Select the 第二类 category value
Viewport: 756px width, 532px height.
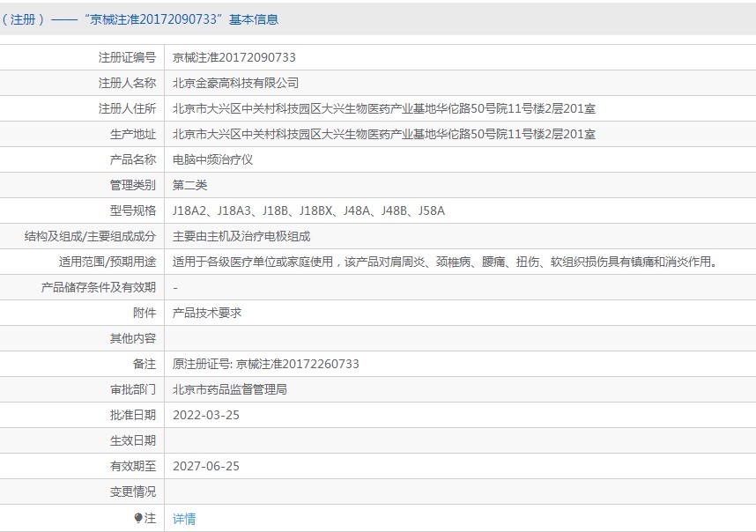(x=190, y=185)
